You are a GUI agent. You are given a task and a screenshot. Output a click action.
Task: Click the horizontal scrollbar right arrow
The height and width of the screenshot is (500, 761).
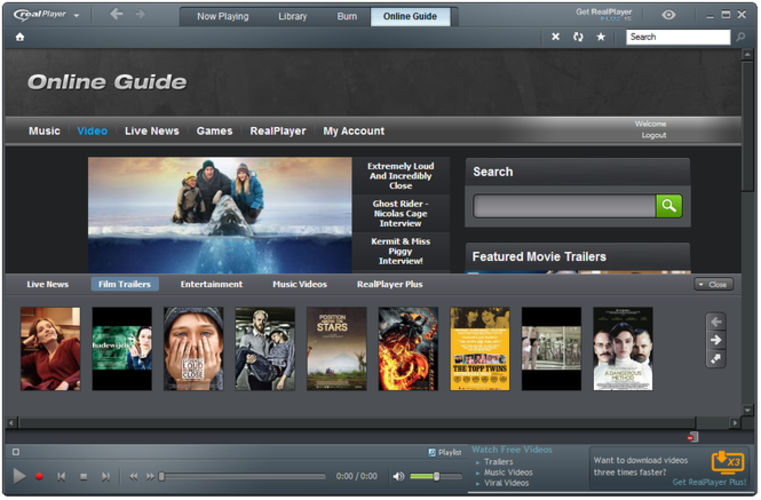point(735,423)
